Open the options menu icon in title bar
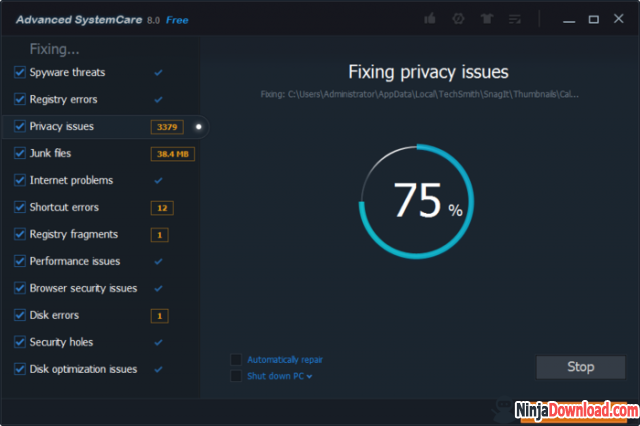The image size is (640, 426). coord(515,19)
